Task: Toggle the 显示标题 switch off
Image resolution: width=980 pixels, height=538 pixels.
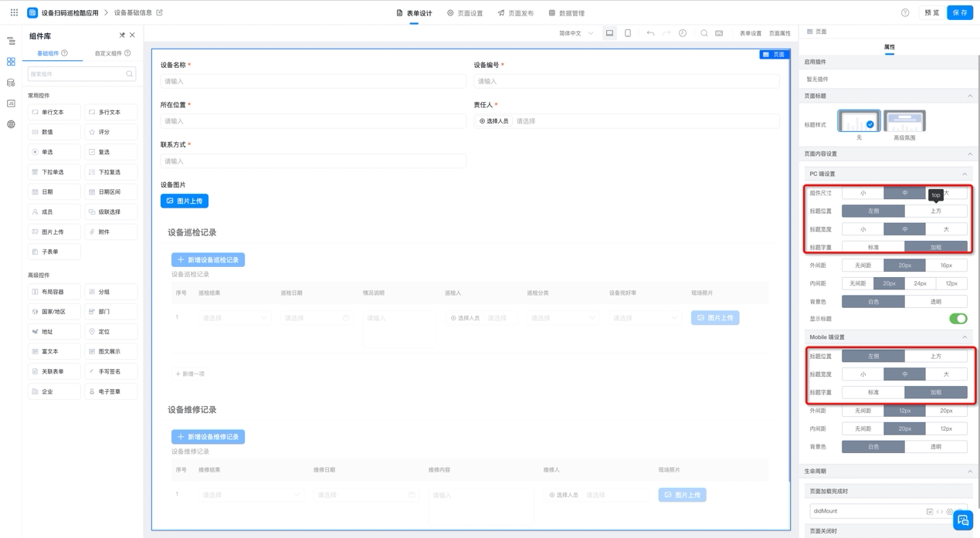Action: click(x=958, y=319)
